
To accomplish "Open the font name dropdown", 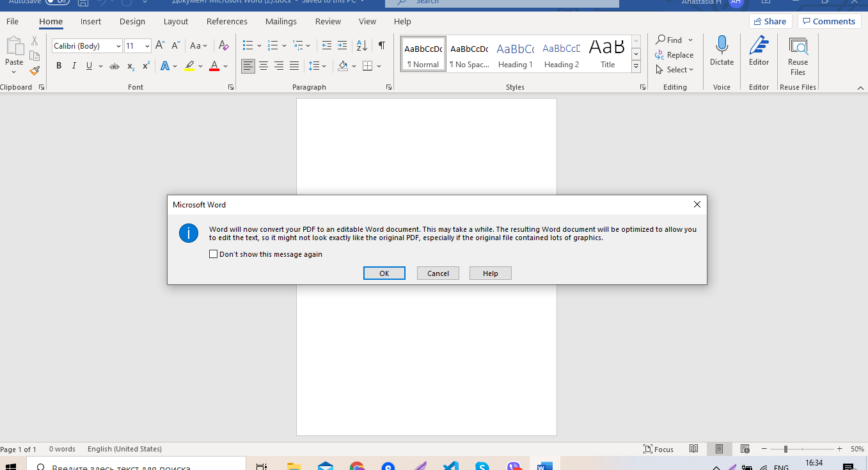I will 117,45.
